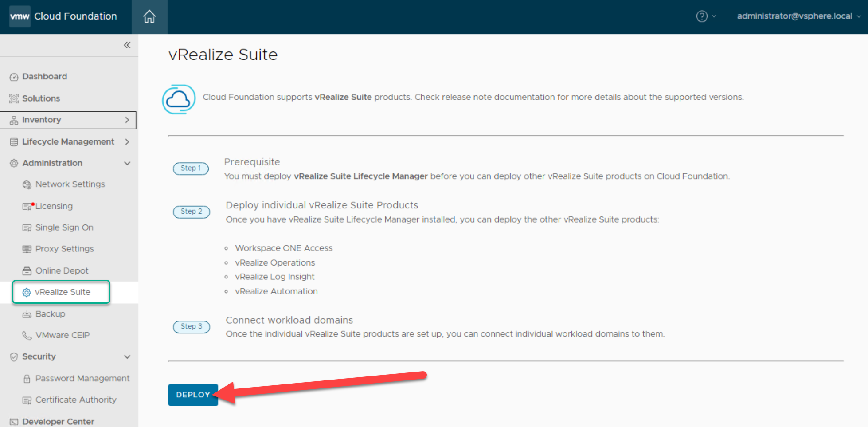This screenshot has height=427, width=868.
Task: Click the Lifecycle Management icon
Action: click(x=14, y=142)
